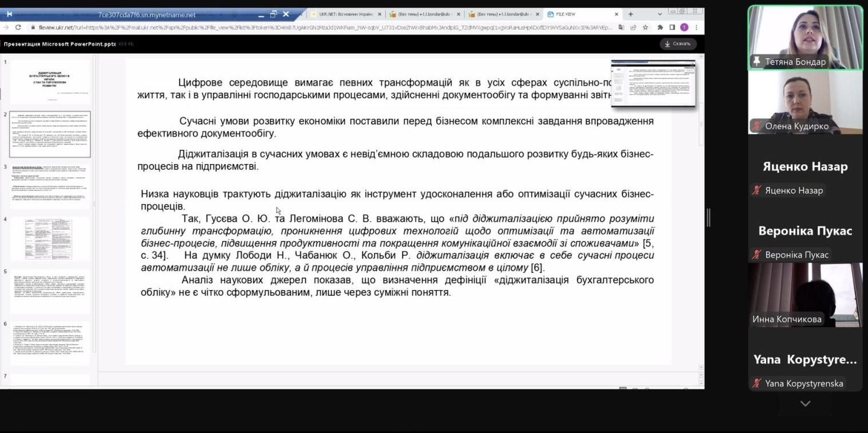Image resolution: width=868 pixels, height=433 pixels.
Task: Select Тетяна Бондар's video tile
Action: tap(804, 38)
